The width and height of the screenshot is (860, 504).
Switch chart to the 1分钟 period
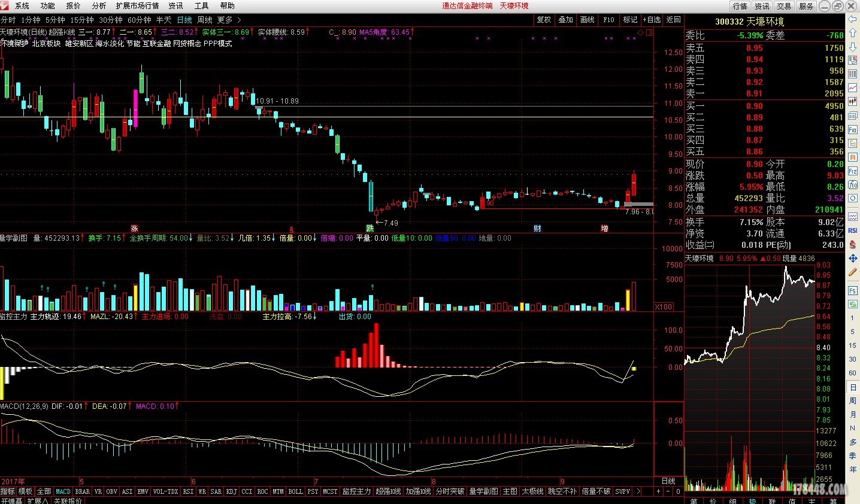click(31, 20)
